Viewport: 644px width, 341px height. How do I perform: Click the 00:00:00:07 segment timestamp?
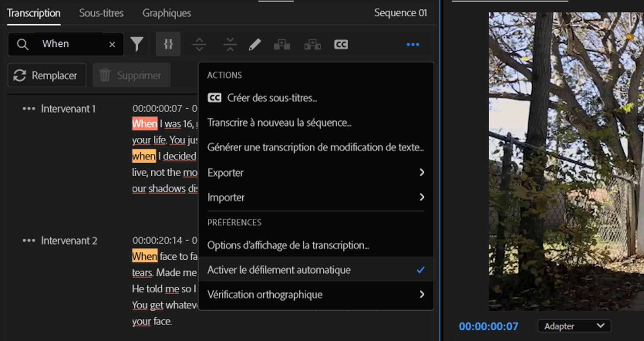tap(157, 108)
